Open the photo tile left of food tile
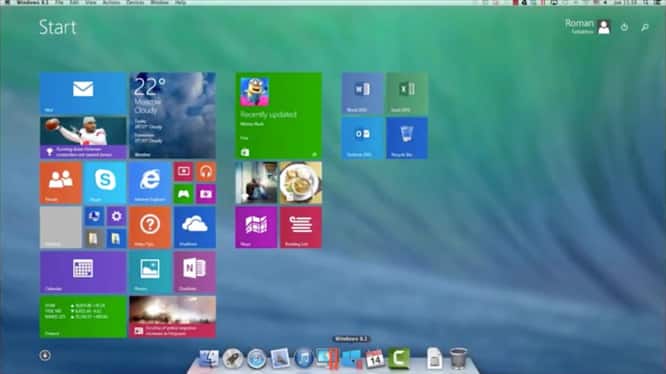 pos(256,183)
